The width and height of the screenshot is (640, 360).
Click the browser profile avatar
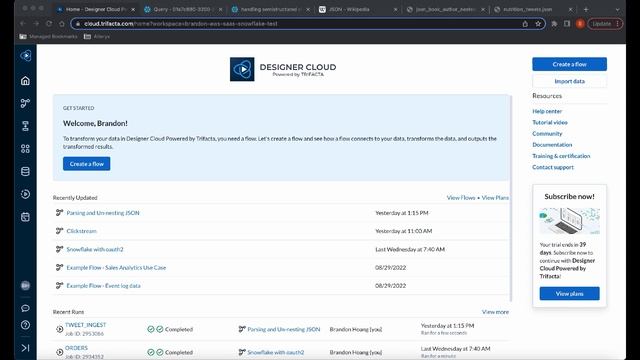click(580, 24)
